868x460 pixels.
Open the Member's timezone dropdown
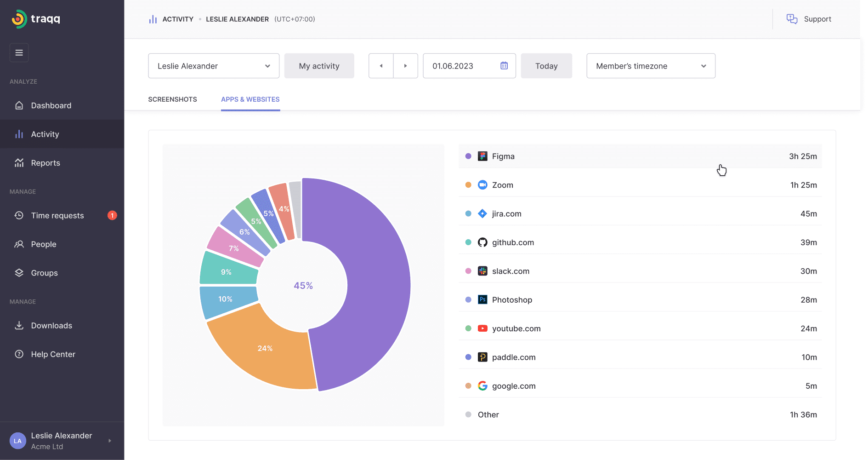click(650, 66)
